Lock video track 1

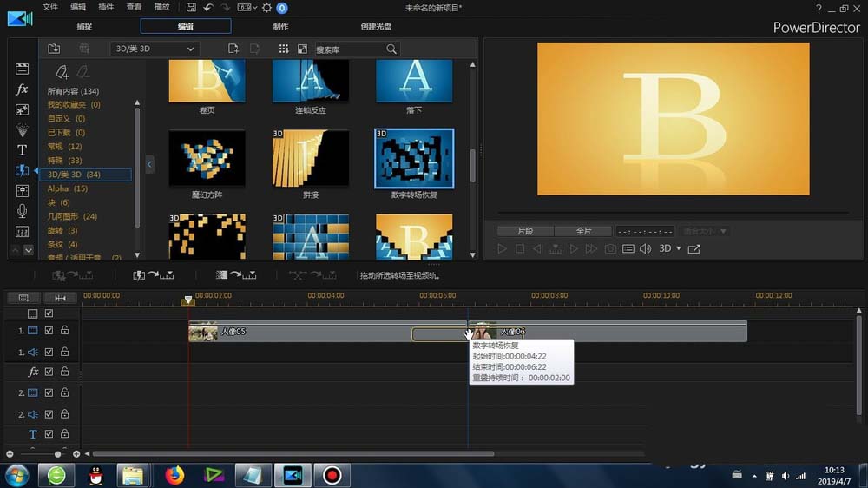[65, 330]
